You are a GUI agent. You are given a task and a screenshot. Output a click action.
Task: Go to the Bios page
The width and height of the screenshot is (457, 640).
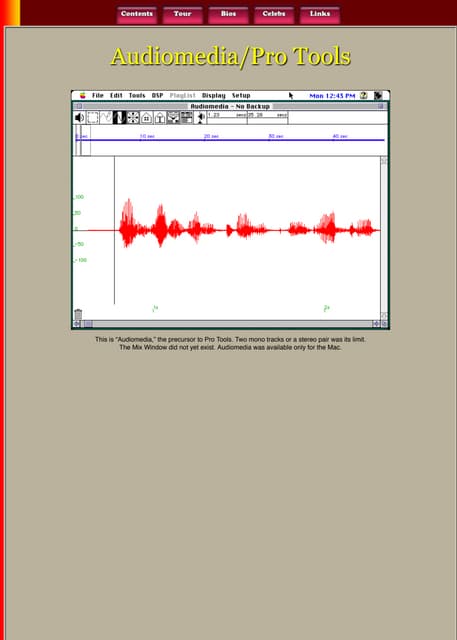click(228, 15)
